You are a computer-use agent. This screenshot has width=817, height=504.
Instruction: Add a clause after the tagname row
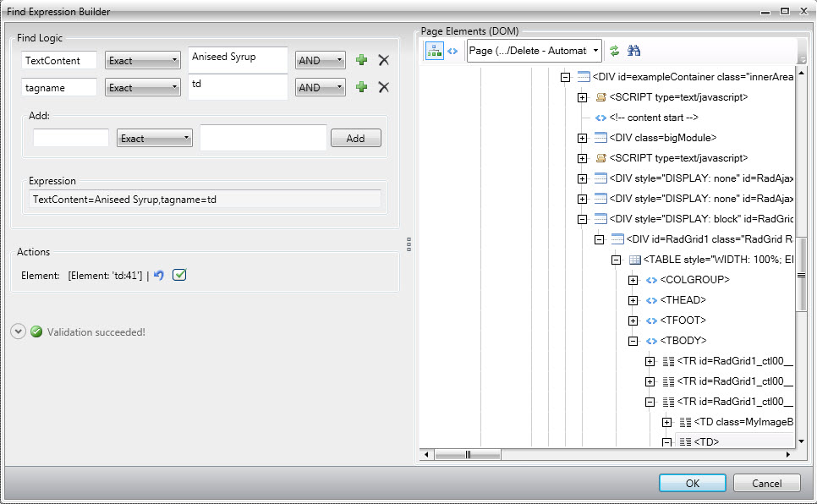point(362,87)
